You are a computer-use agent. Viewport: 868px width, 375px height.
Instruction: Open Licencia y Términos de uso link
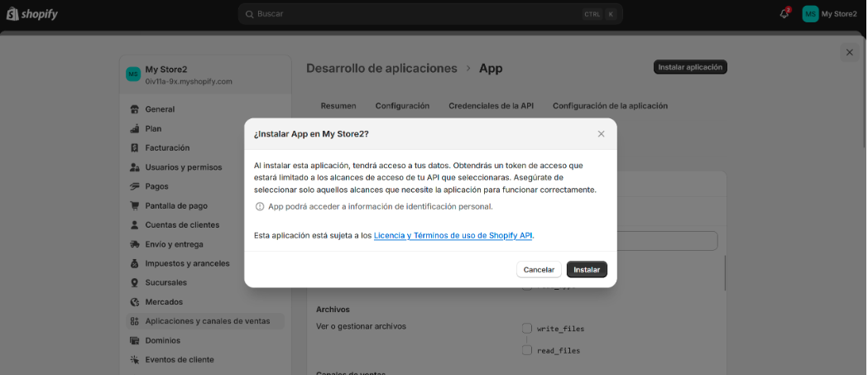453,235
